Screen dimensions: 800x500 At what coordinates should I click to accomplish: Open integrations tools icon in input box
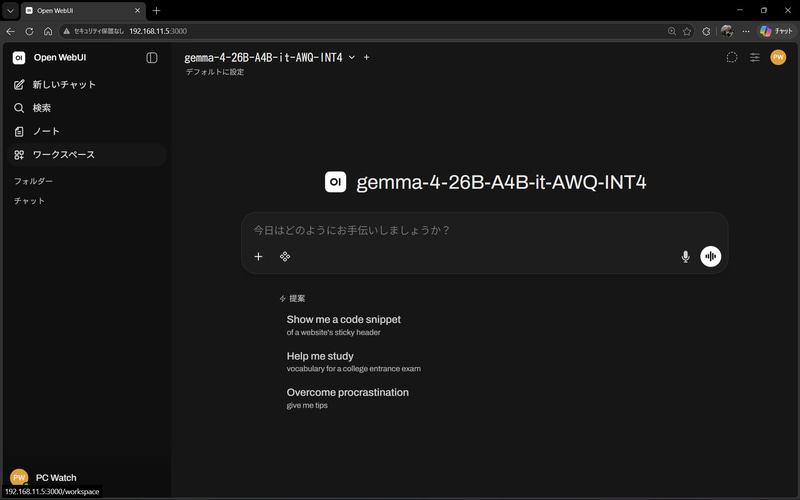click(285, 257)
